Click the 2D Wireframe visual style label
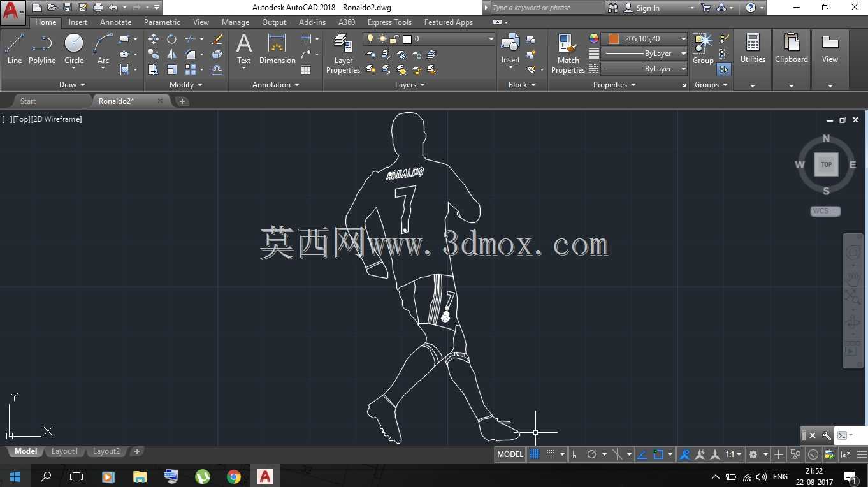 point(57,119)
